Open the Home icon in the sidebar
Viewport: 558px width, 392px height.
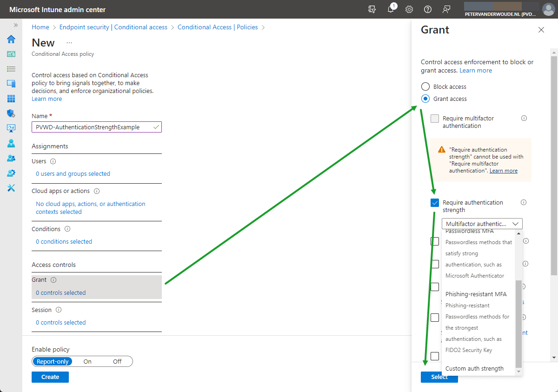click(x=11, y=39)
